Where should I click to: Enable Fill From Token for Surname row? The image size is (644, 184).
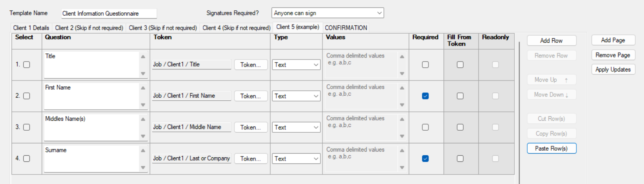tap(460, 159)
